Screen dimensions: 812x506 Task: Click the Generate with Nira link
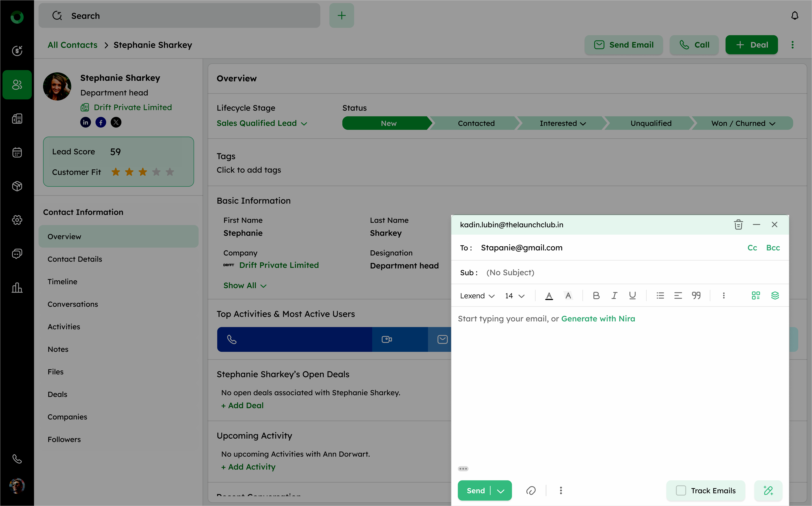click(x=598, y=319)
